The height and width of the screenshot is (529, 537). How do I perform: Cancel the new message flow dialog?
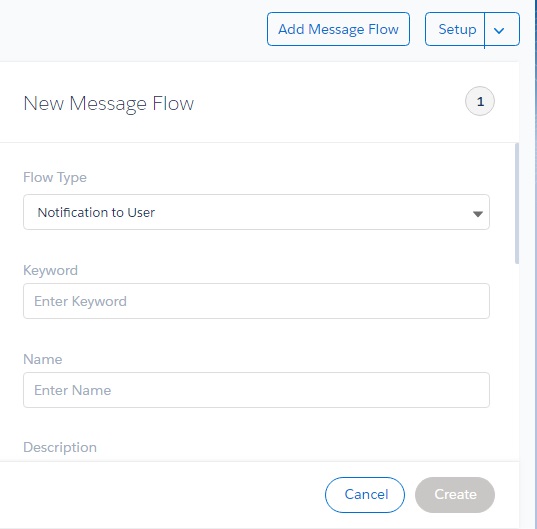tap(365, 495)
